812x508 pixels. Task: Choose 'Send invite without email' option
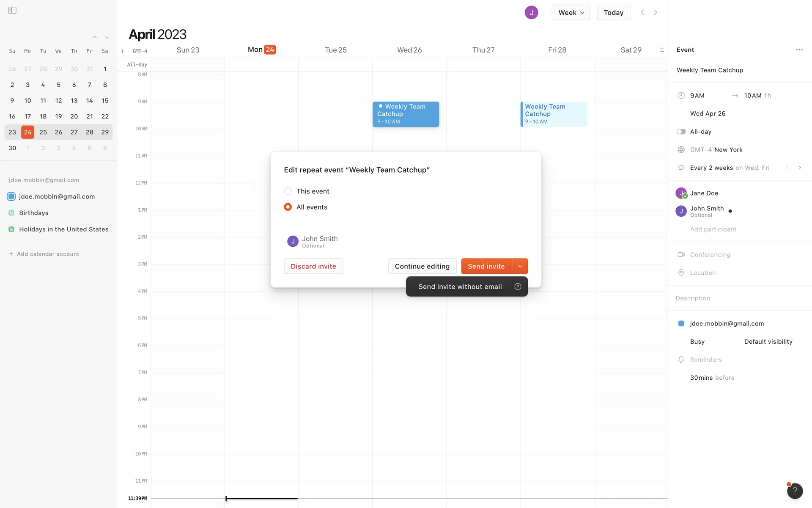click(x=460, y=287)
